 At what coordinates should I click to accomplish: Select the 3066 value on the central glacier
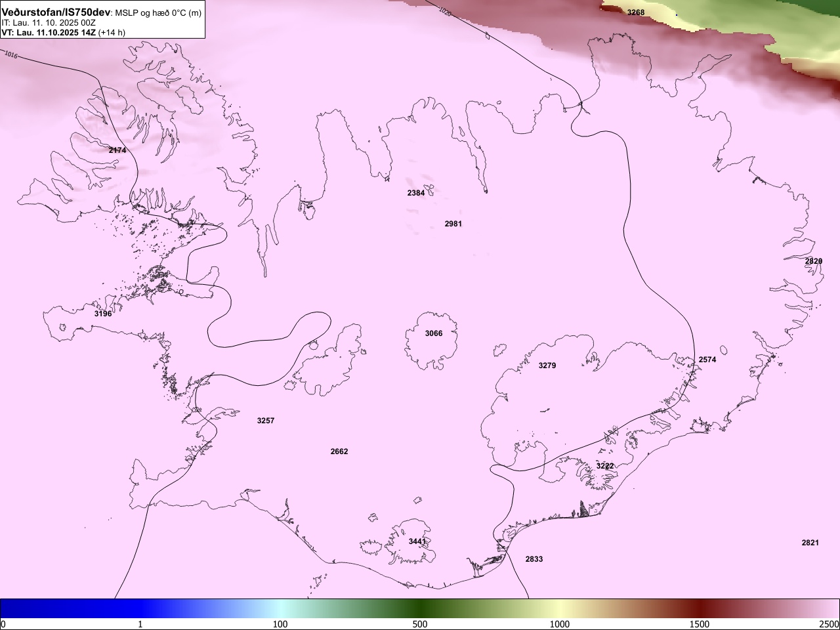[x=434, y=333]
